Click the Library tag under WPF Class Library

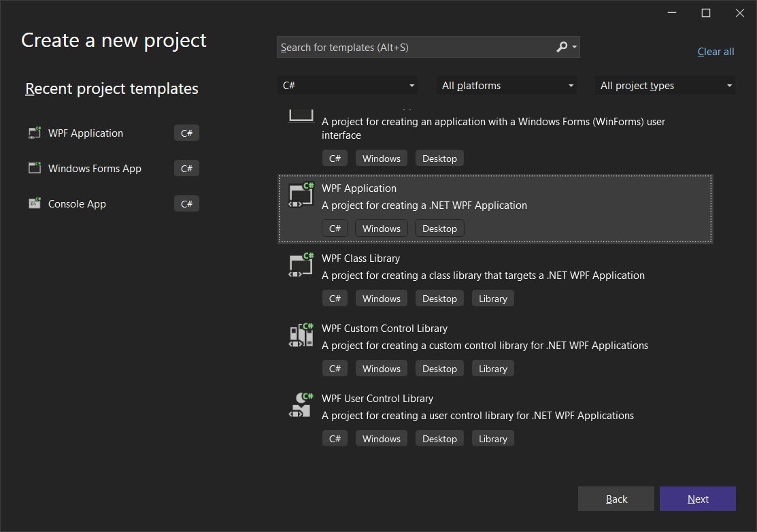[493, 299]
